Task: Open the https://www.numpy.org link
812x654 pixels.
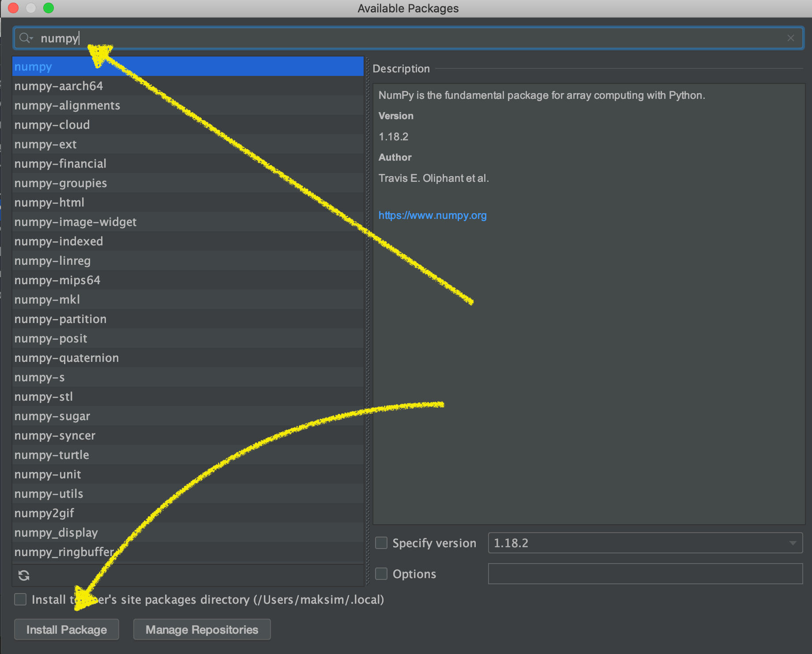Action: point(432,215)
